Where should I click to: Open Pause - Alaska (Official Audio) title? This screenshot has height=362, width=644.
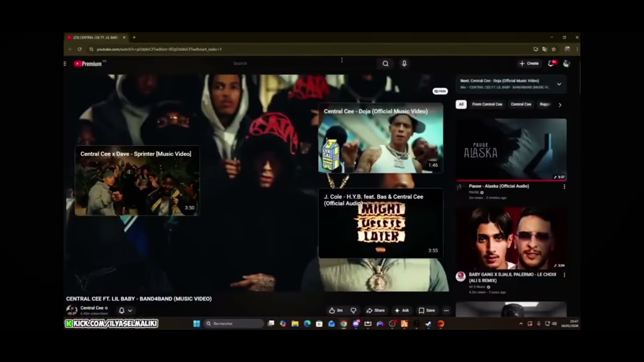[x=499, y=186]
